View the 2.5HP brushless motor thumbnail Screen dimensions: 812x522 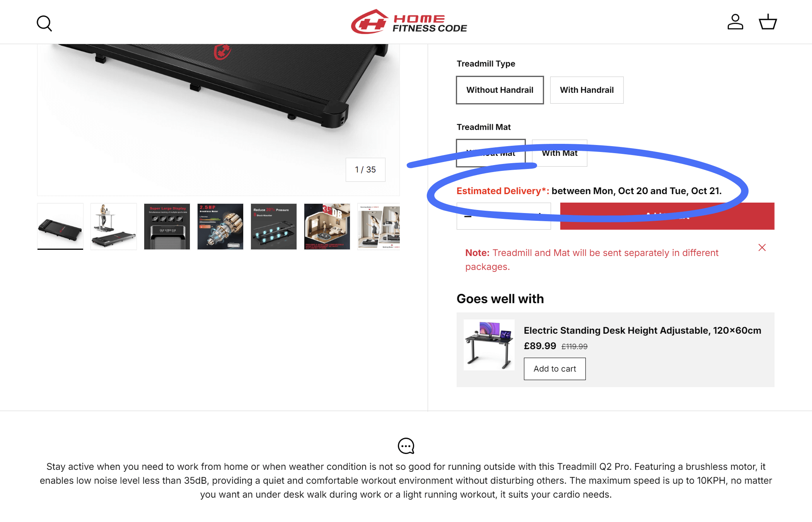point(220,227)
